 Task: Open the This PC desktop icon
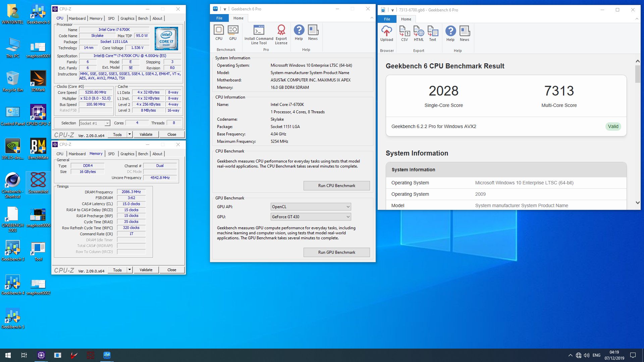[x=13, y=47]
